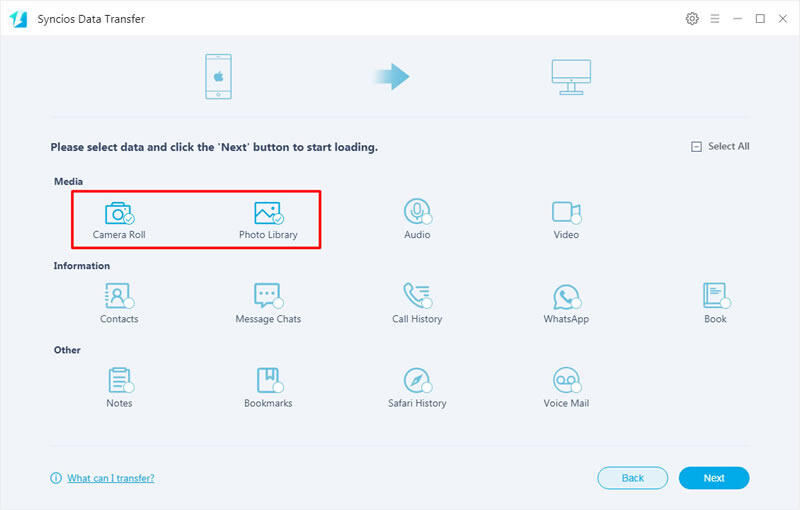The height and width of the screenshot is (510, 800).
Task: Select the Bookmarks icon
Action: (x=267, y=380)
